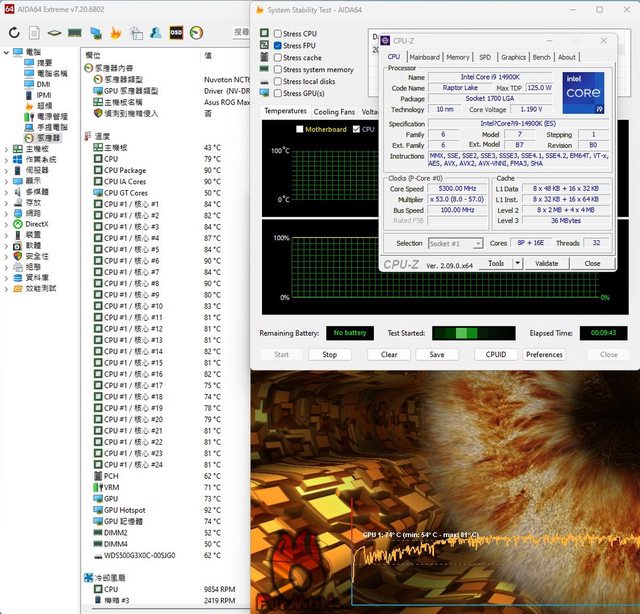Click the gauge sensor icon in toolbar

pyautogui.click(x=196, y=32)
